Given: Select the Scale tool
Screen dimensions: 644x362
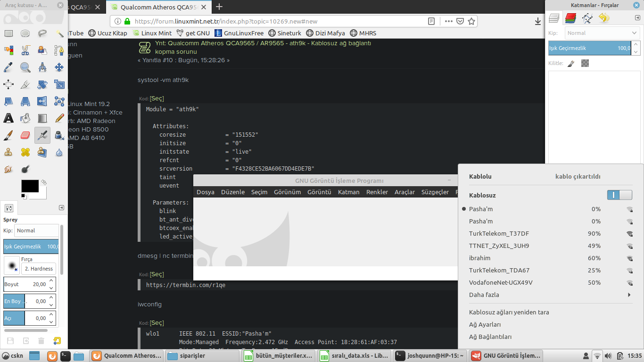Looking at the screenshot, I should point(59,84).
